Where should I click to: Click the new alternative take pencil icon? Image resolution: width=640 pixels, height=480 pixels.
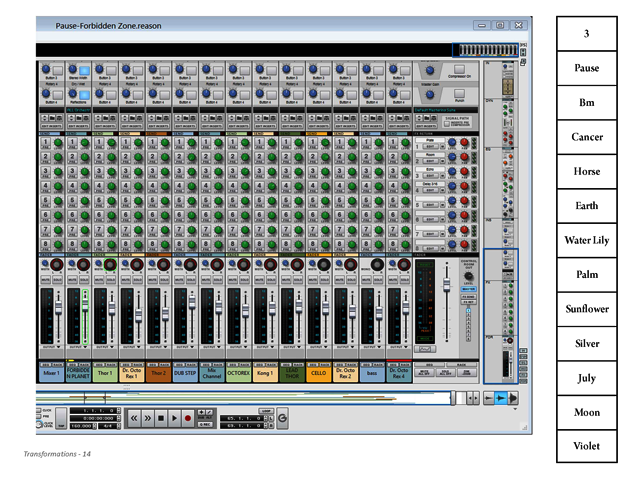(209, 413)
